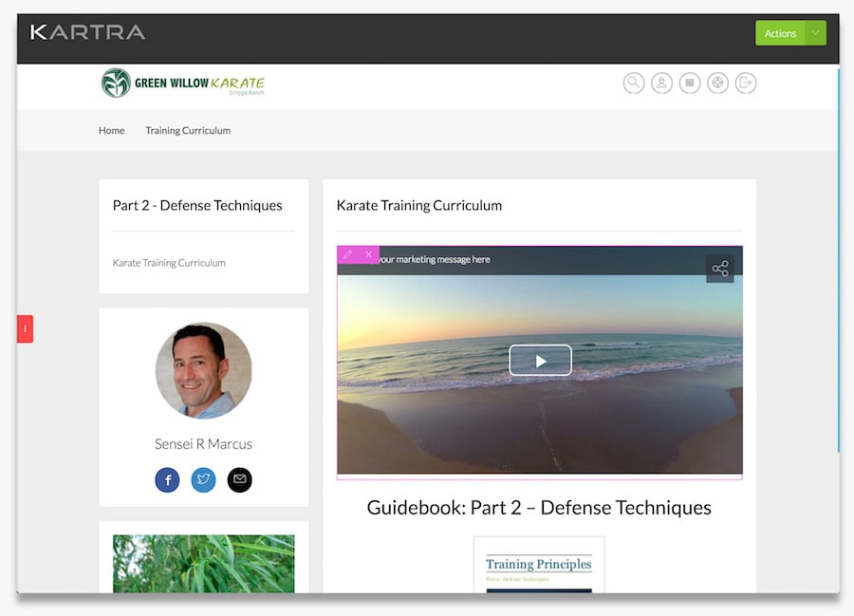Click the list view icon in header
This screenshot has height=616, width=854.
[690, 84]
